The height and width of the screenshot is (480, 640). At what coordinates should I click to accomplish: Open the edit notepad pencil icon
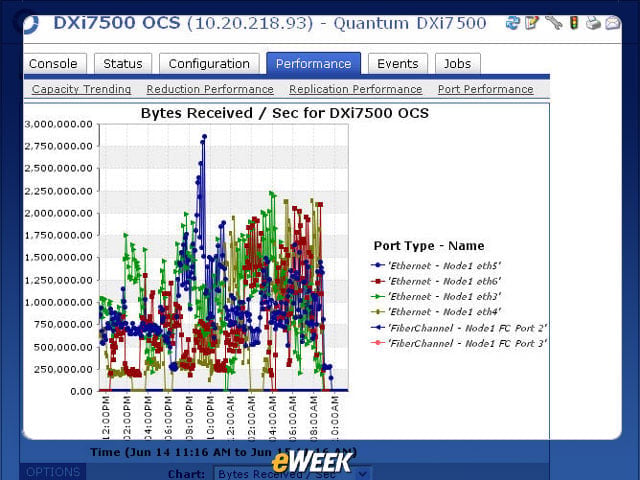tap(532, 23)
